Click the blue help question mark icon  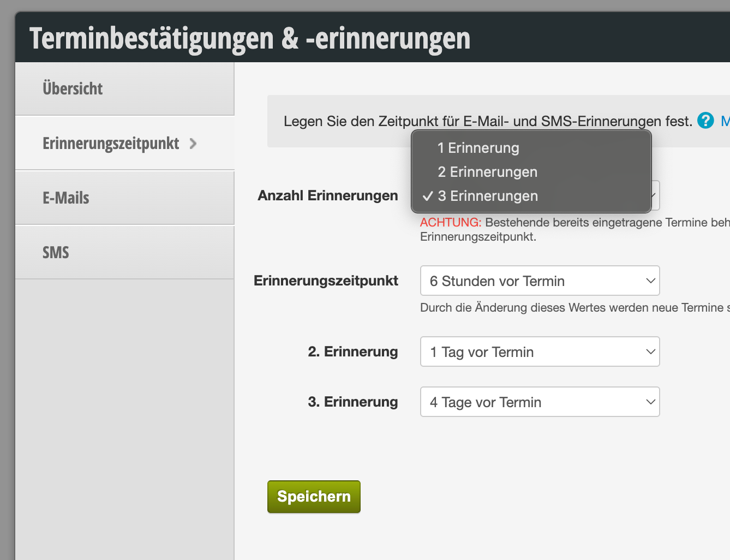tap(705, 121)
